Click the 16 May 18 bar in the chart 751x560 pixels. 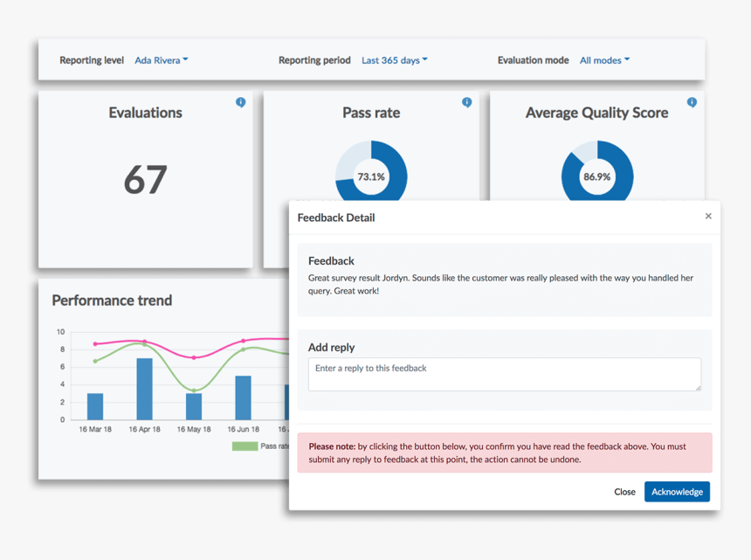click(194, 406)
